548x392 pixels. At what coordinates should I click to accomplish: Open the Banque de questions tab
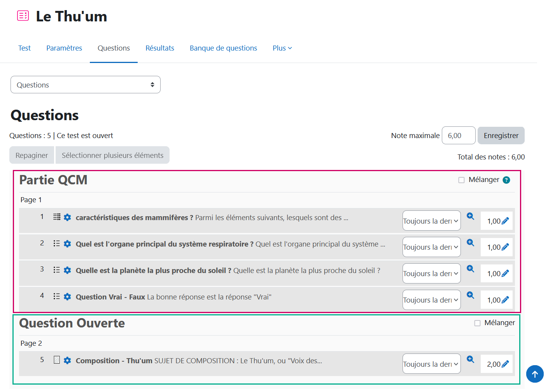pos(223,48)
